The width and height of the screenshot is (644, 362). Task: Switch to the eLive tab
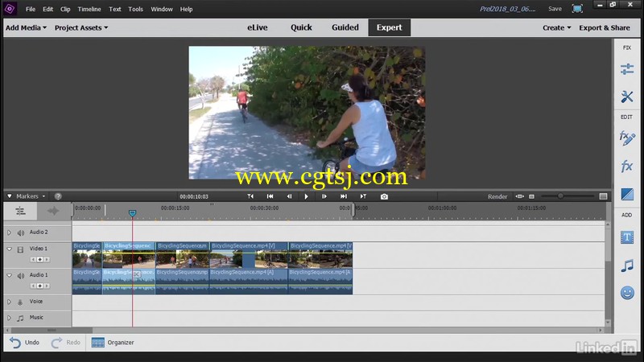tap(257, 27)
